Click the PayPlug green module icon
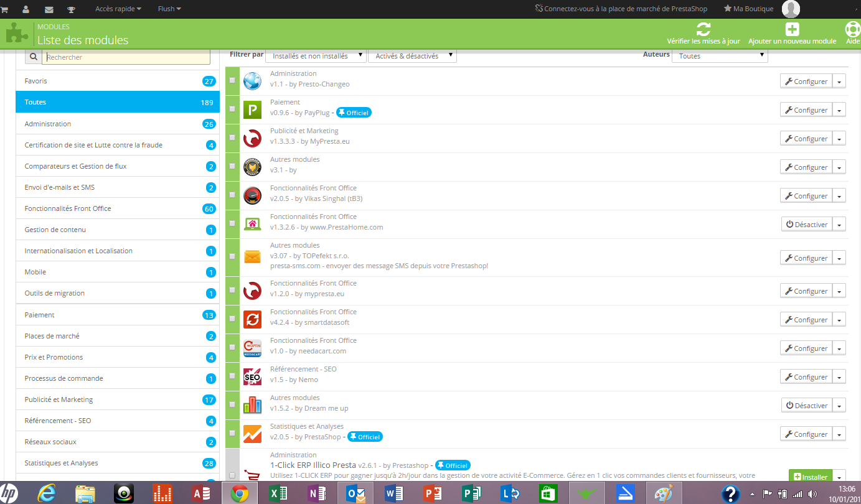The image size is (861, 504). (x=252, y=110)
